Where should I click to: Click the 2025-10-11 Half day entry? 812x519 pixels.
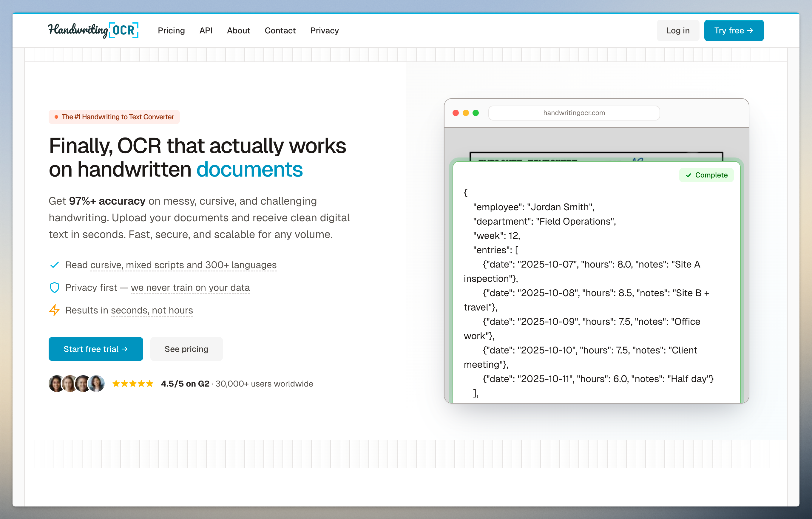point(598,379)
